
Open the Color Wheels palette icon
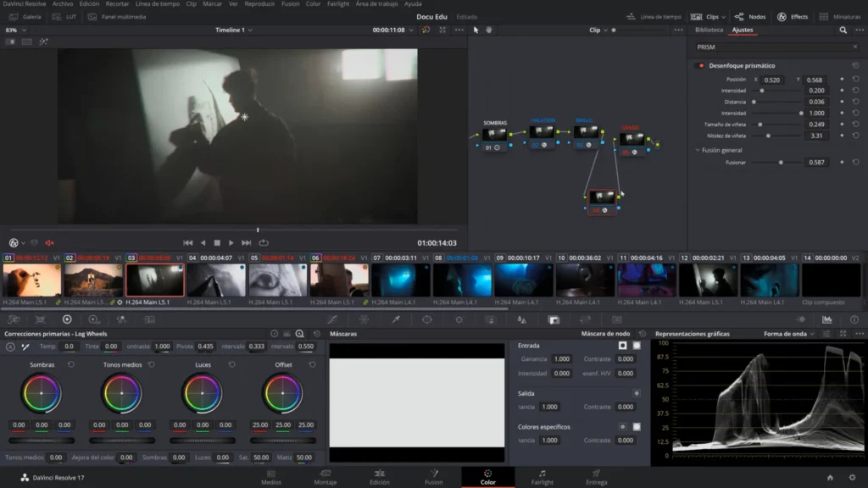point(67,319)
